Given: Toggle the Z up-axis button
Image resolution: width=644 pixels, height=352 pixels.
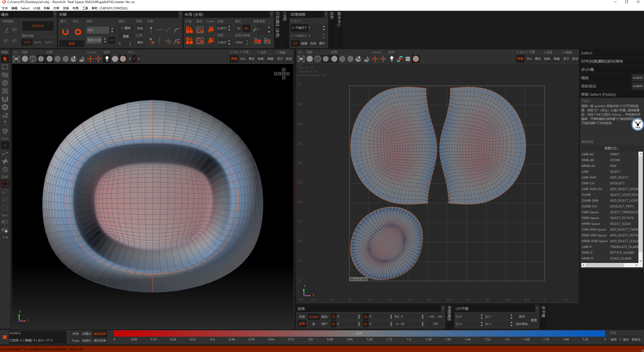Looking at the screenshot, I should [x=139, y=59].
